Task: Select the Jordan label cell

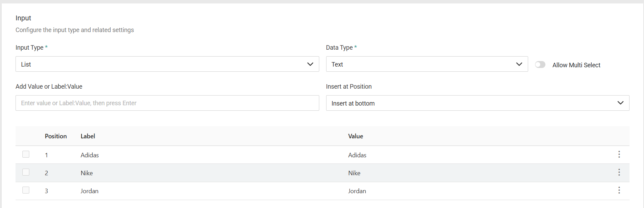Action: [89, 191]
